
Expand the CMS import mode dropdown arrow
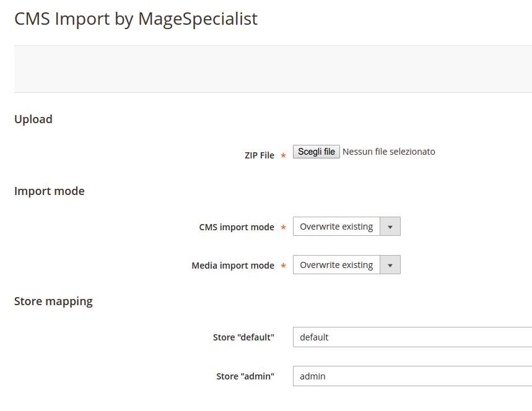[x=390, y=227]
